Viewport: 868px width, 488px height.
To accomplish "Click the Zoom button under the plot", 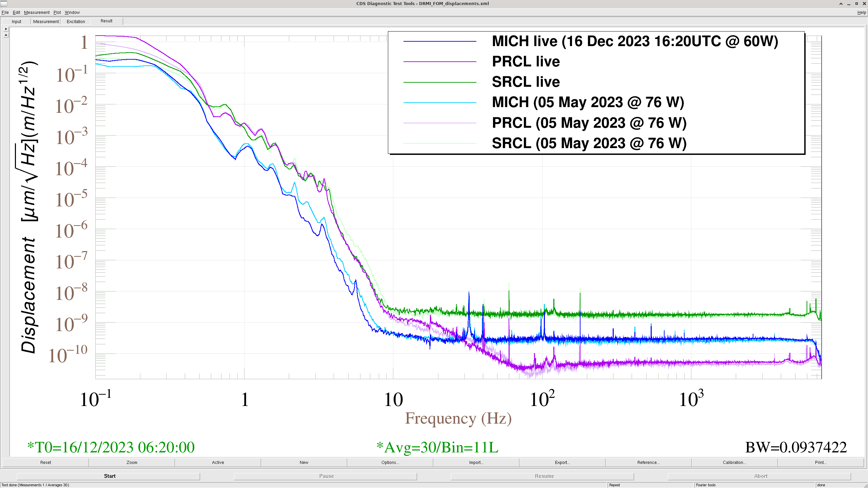I will (x=132, y=462).
